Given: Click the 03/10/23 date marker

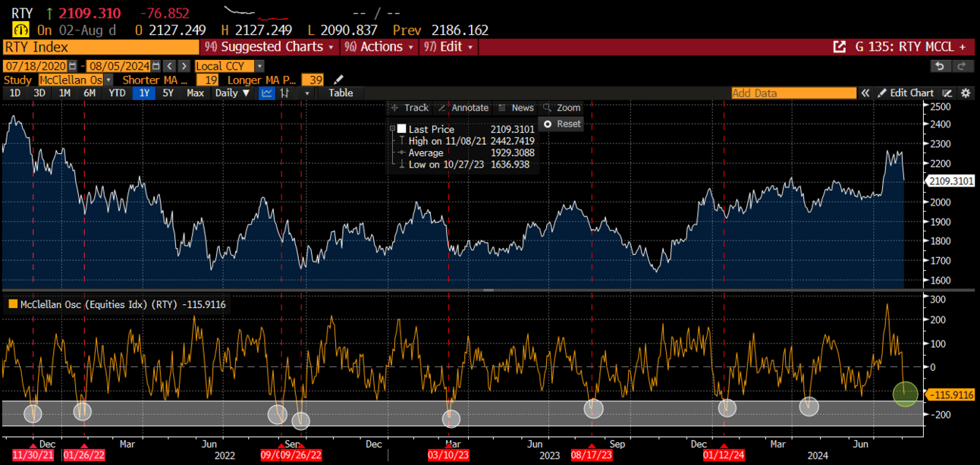Looking at the screenshot, I should 449,454.
